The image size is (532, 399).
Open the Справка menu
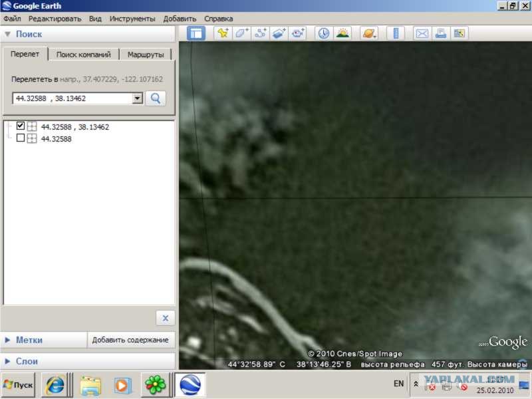[x=219, y=19]
